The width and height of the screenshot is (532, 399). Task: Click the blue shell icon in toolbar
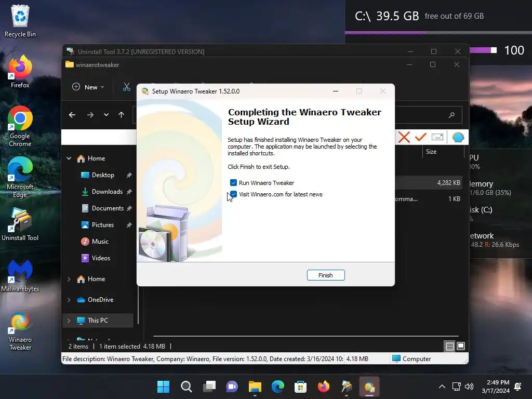(x=458, y=137)
